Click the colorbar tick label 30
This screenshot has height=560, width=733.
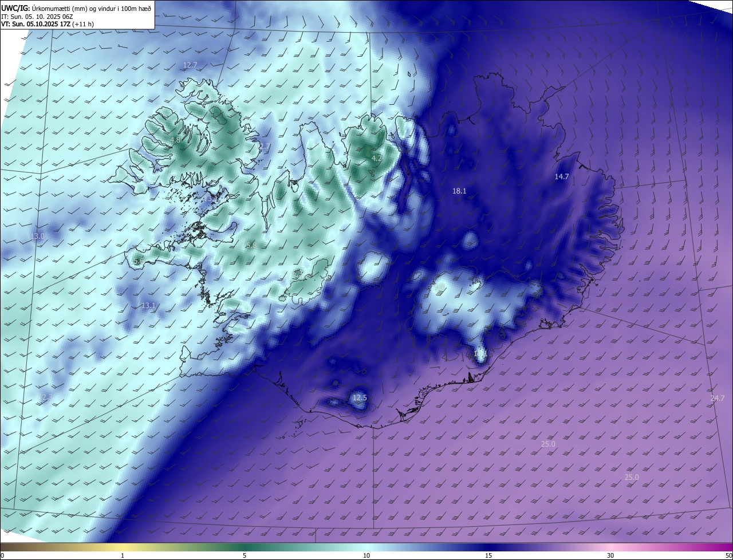pos(610,556)
